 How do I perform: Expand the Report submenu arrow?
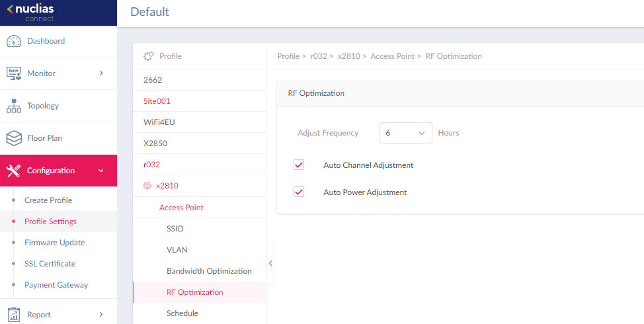tap(101, 315)
